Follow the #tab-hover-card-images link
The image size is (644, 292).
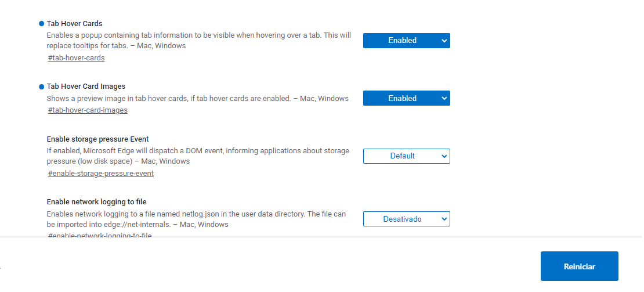tap(88, 110)
